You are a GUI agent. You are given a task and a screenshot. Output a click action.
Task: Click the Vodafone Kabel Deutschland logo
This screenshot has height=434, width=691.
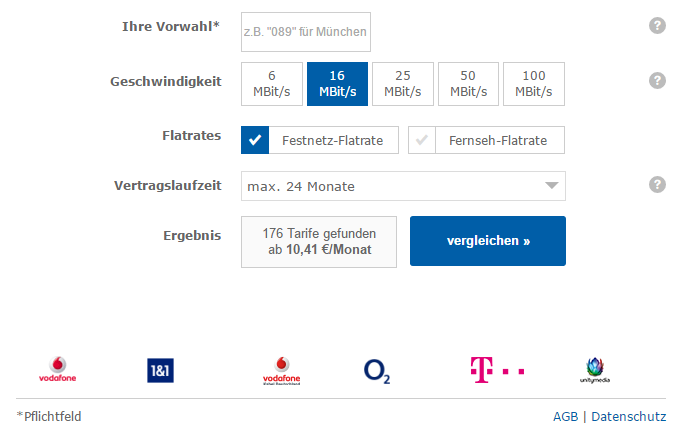(x=282, y=371)
